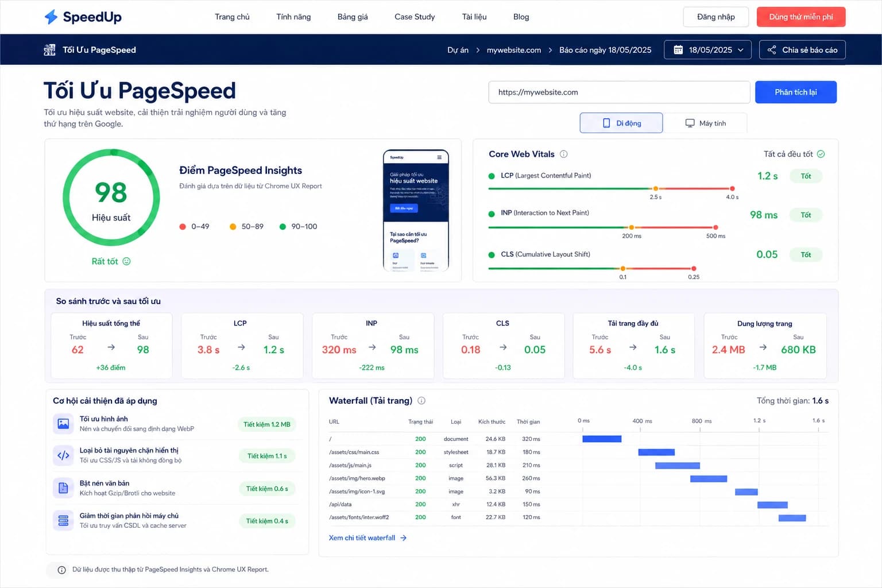Click the mywebsite.com breadcrumb link

tap(514, 50)
